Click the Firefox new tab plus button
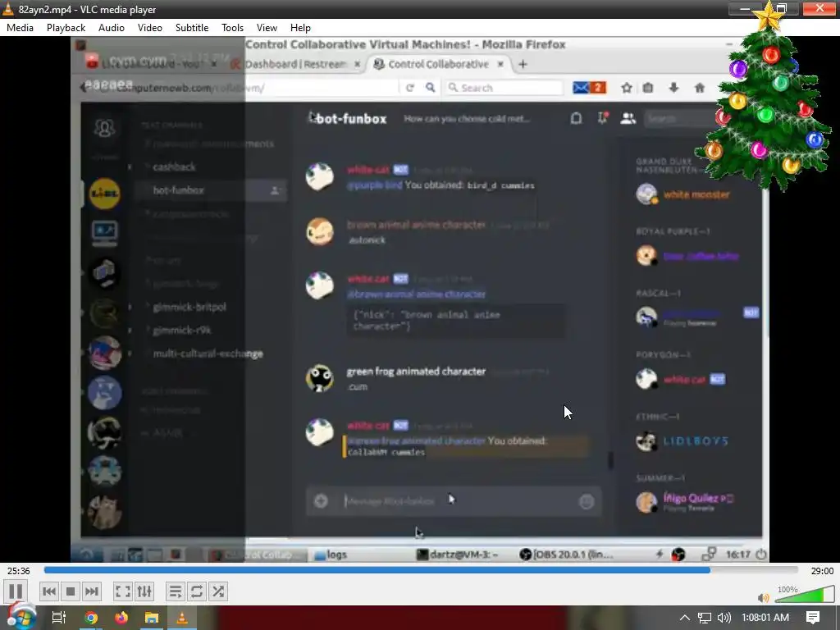 click(x=523, y=64)
